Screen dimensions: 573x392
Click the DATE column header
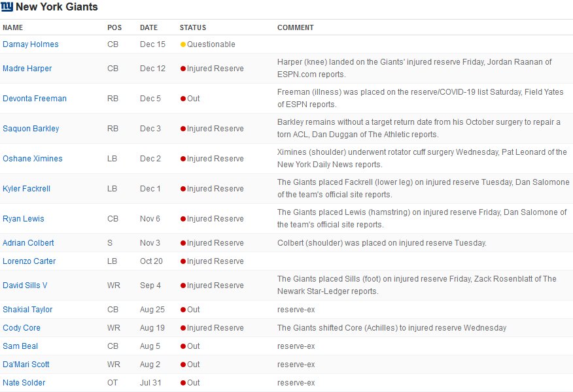[x=148, y=27]
